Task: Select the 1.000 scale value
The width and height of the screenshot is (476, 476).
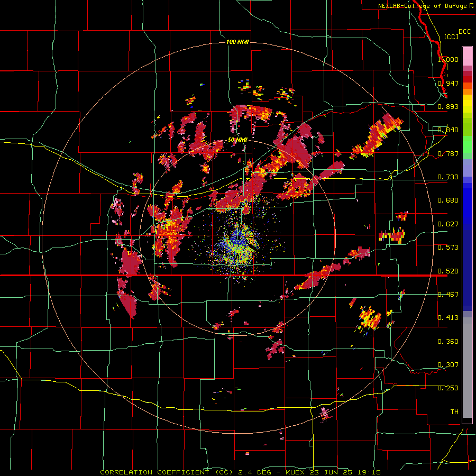Action: pyautogui.click(x=448, y=59)
